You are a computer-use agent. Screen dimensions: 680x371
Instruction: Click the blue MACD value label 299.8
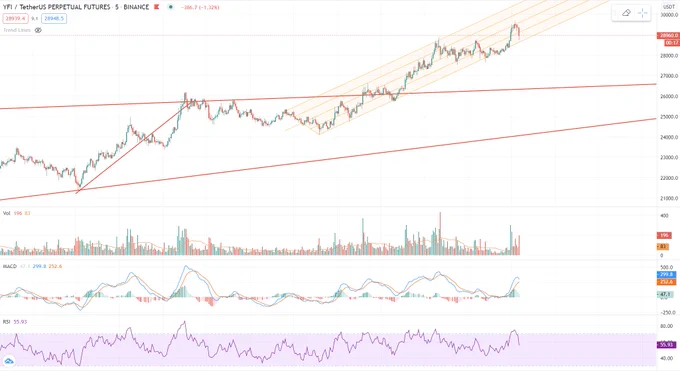(x=666, y=275)
